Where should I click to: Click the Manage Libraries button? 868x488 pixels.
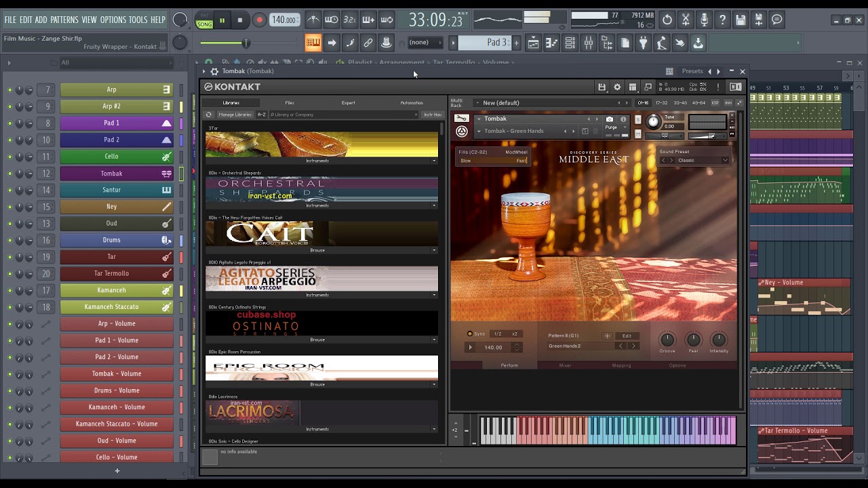pos(235,115)
